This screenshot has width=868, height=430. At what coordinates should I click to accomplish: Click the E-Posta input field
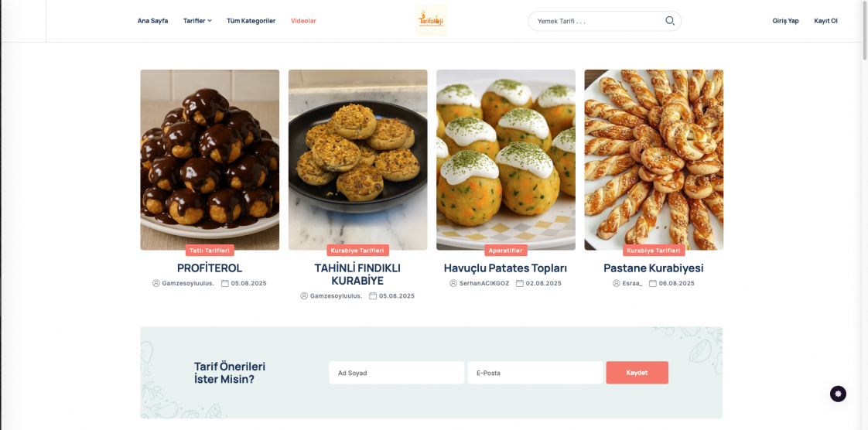[x=535, y=373]
